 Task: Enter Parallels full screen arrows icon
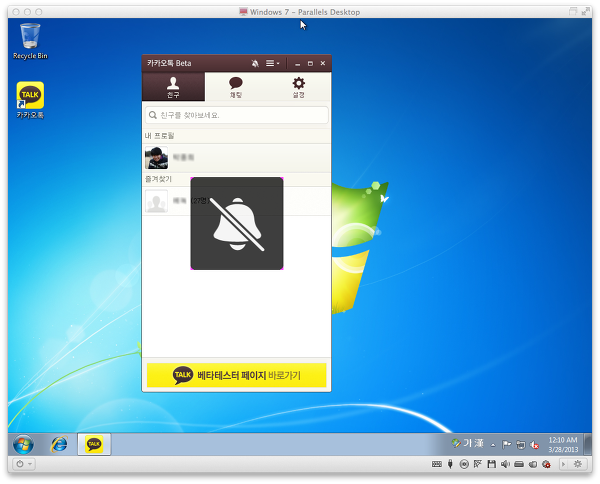[585, 11]
